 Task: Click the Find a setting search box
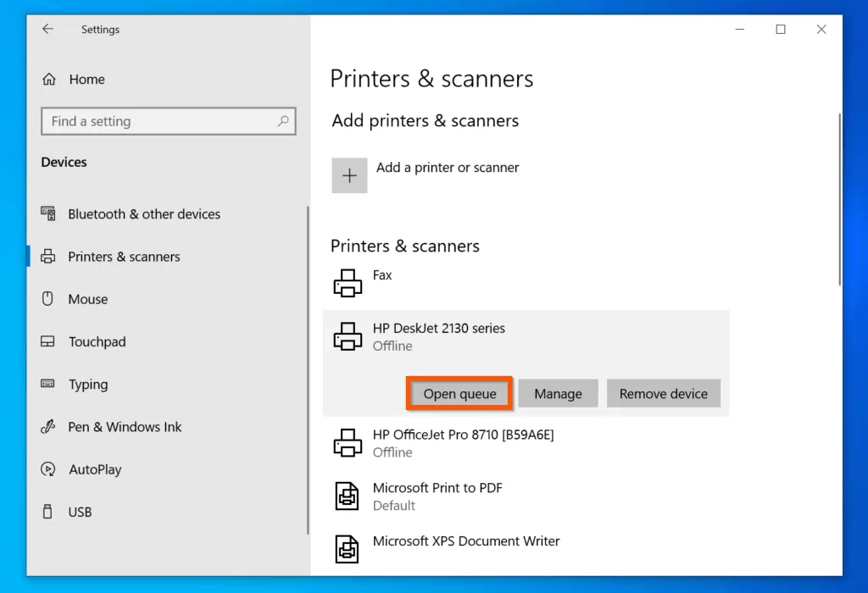click(168, 121)
